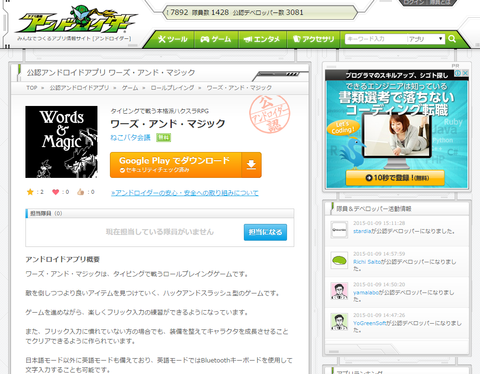Open Richi Saito user link
Screen dimensions: 480x374
click(x=367, y=262)
